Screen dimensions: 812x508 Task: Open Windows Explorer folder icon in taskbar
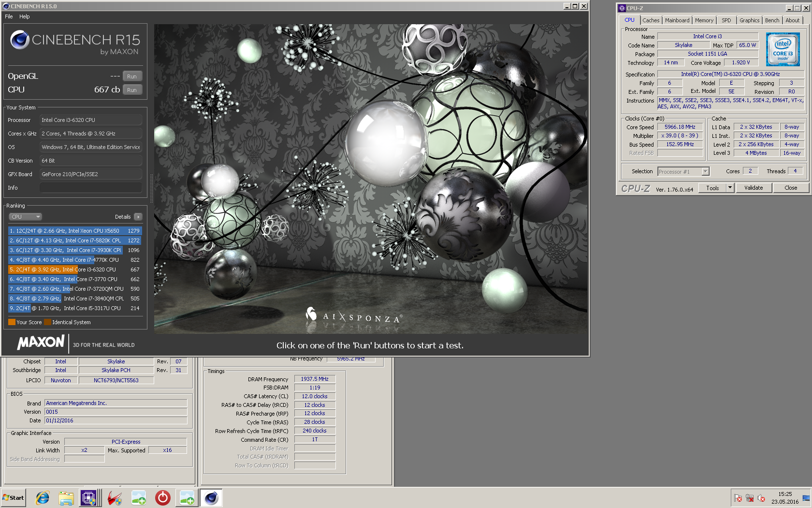[66, 497]
